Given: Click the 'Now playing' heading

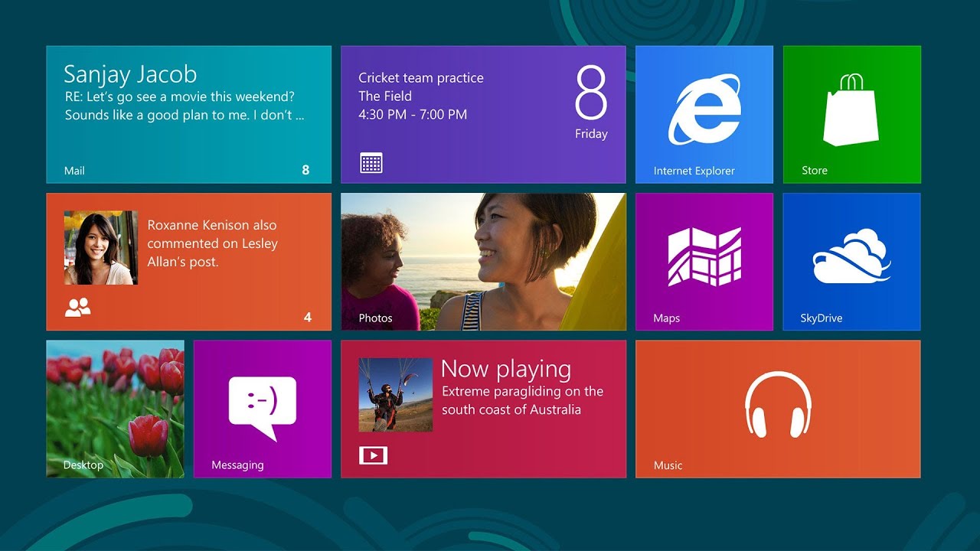Looking at the screenshot, I should coord(506,369).
